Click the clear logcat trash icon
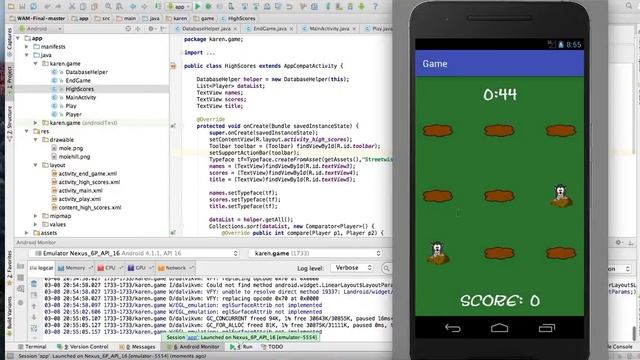 pos(34,284)
